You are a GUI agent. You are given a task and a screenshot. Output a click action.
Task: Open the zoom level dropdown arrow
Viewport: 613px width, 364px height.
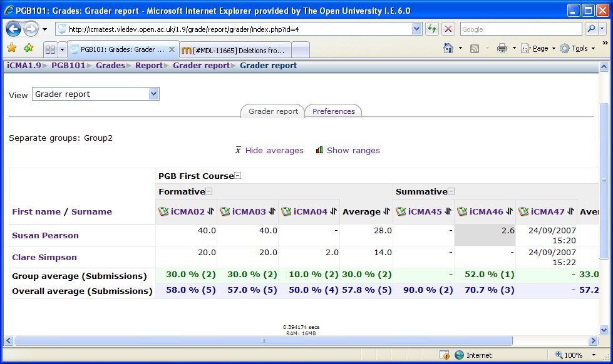coord(594,355)
